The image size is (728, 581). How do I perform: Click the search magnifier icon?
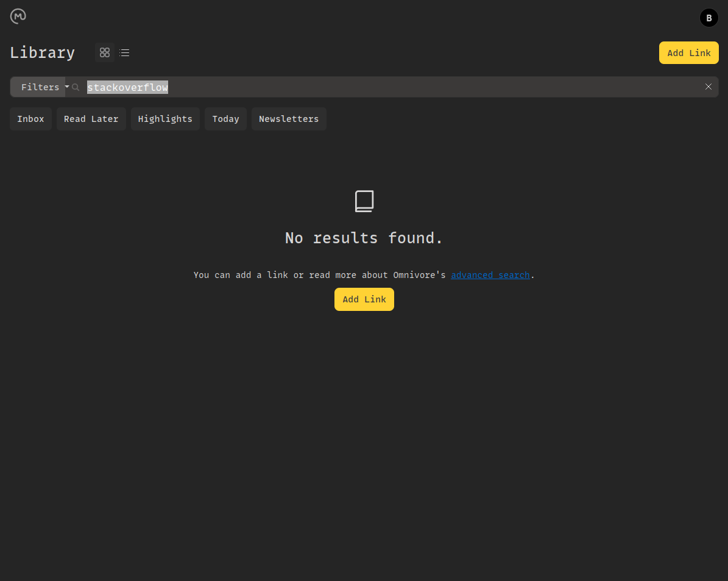pos(74,87)
